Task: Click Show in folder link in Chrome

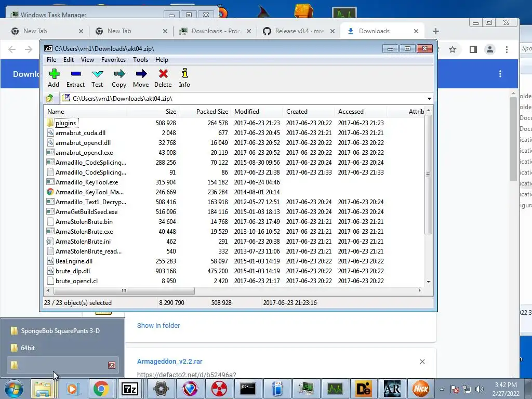Action: point(158,325)
